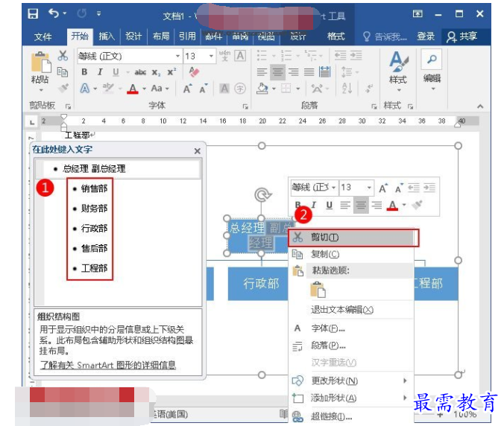Screen dimensions: 504x426
Task: Open the Styles (样式) gallery button
Action: (398, 71)
